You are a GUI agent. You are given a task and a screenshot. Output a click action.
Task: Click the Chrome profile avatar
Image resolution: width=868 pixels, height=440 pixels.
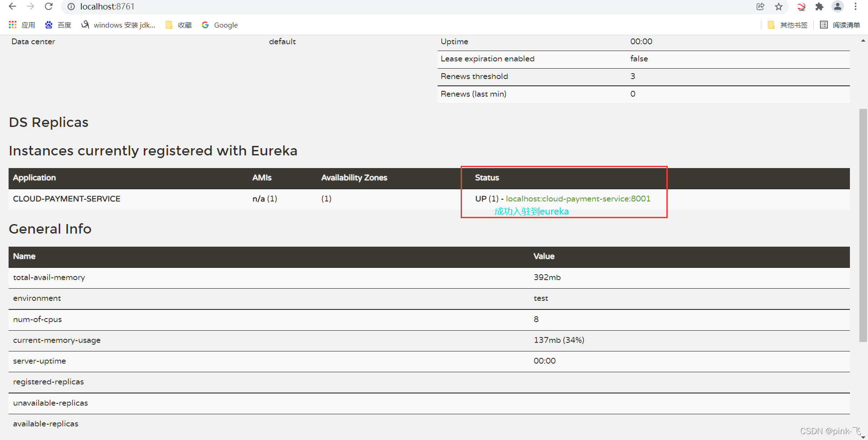pos(838,6)
